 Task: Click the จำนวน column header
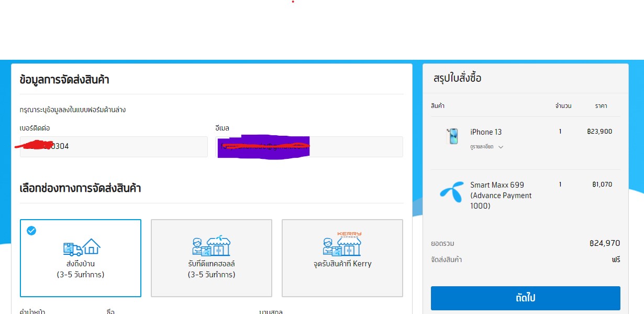(x=563, y=106)
